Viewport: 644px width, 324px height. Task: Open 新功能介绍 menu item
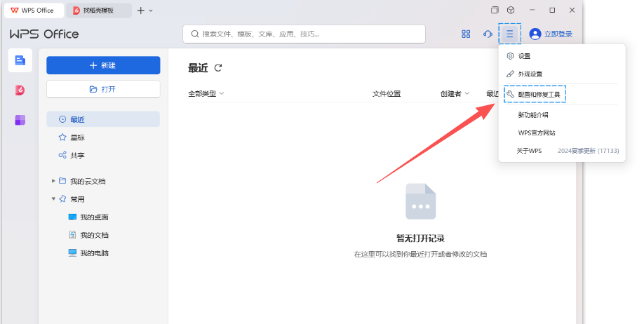tap(533, 115)
